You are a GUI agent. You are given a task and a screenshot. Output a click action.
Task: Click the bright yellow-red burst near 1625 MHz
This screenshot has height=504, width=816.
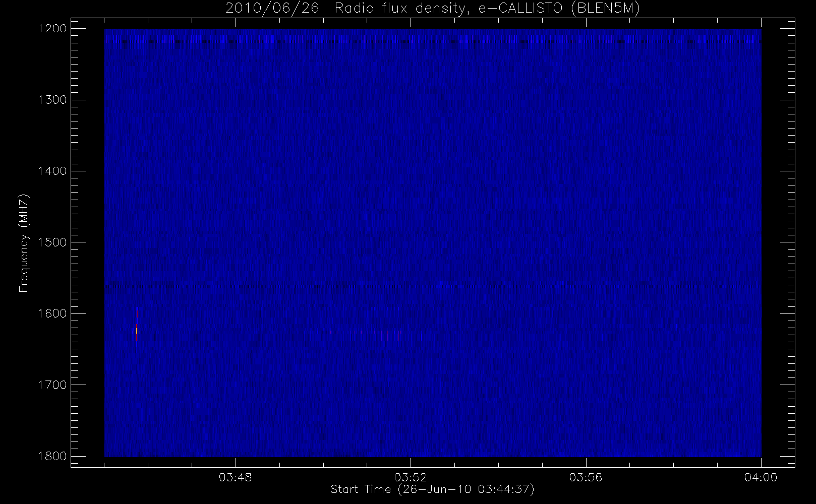tap(137, 331)
